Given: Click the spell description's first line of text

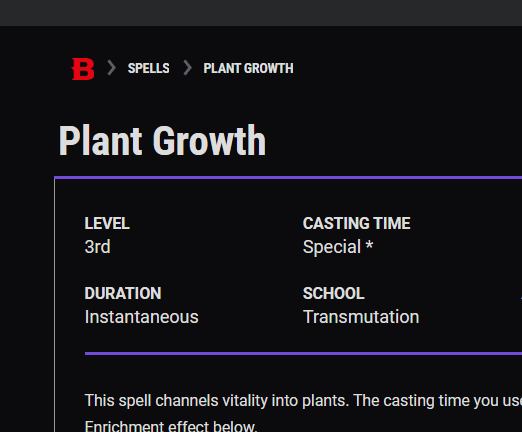Looking at the screenshot, I should (x=303, y=401).
